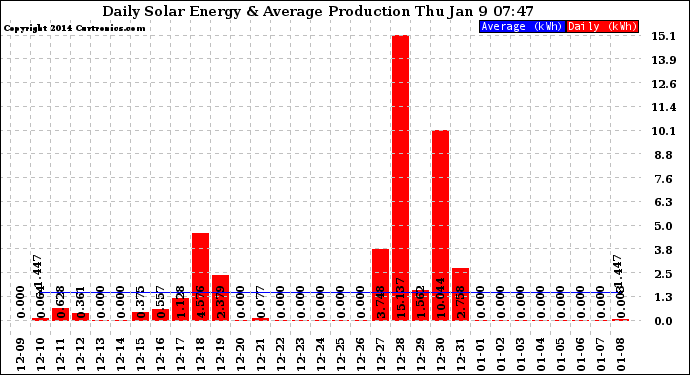Screen dimensions: 690x375
Task: Click the 13.9 y-axis label
Action: pos(664,60)
